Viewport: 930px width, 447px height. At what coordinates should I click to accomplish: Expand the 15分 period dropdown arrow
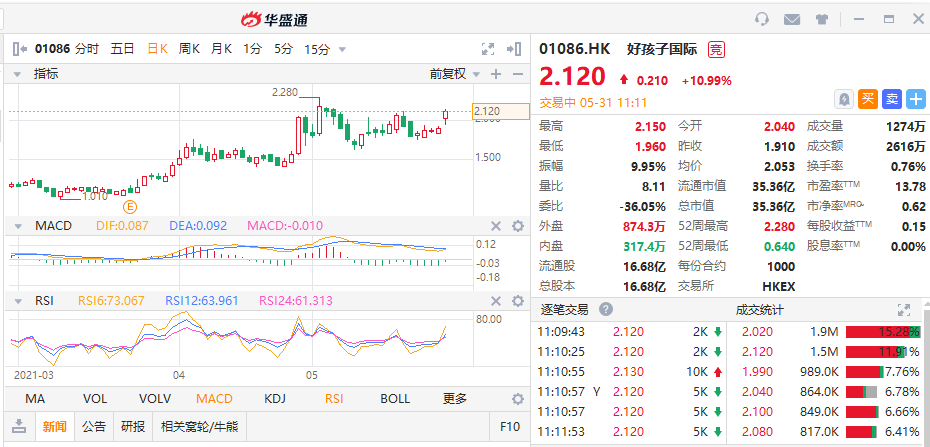342,50
